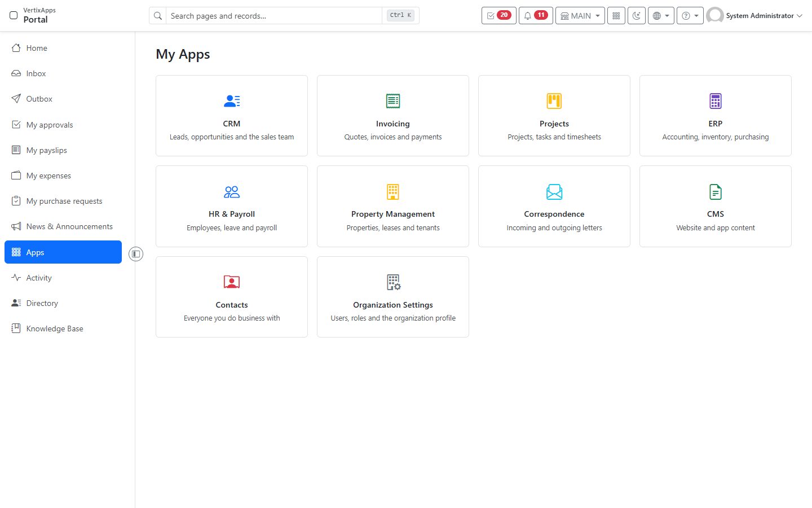Open News & Announcements in the sidebar
Viewport: 812px width, 508px height.
click(x=63, y=226)
